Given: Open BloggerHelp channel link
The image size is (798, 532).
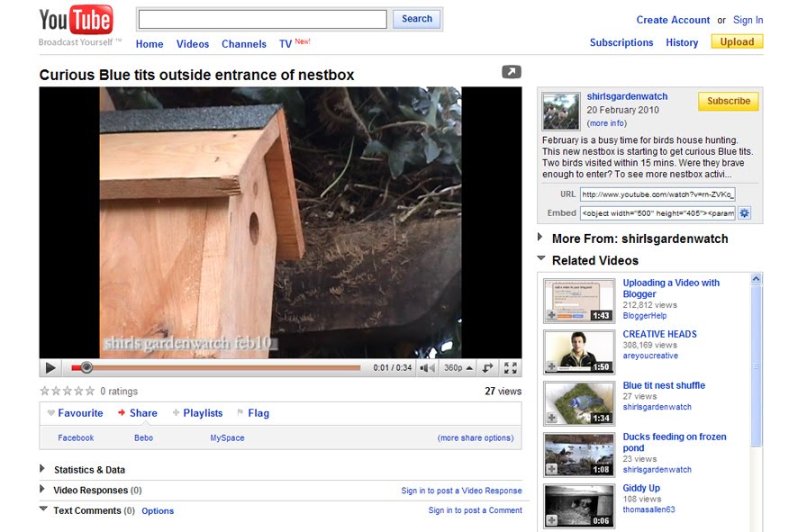Looking at the screenshot, I should click(644, 315).
